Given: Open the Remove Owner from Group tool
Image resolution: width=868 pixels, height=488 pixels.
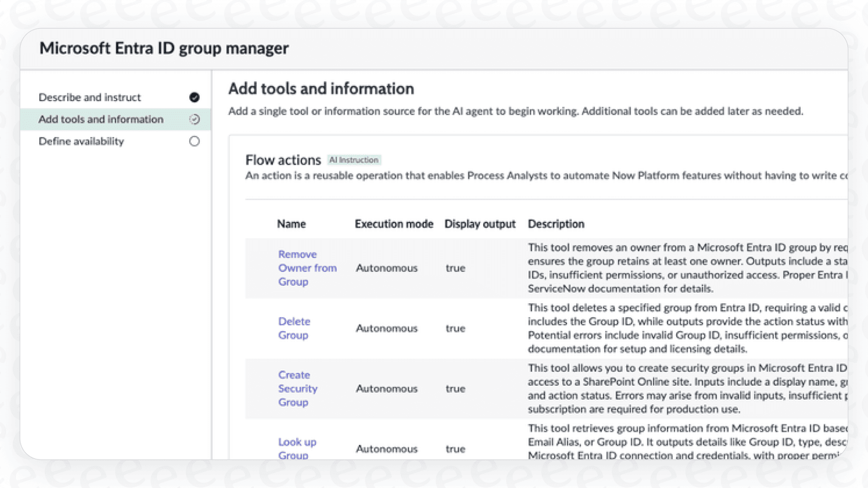Looking at the screenshot, I should point(307,268).
